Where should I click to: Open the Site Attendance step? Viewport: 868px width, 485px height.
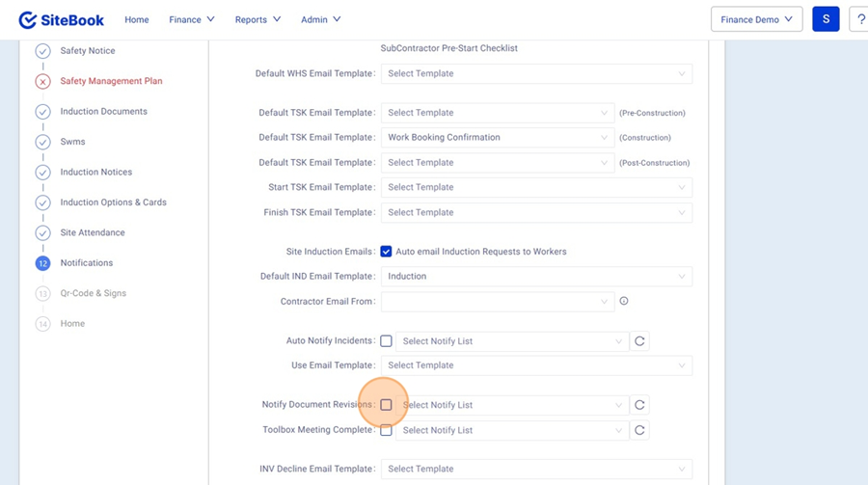93,232
